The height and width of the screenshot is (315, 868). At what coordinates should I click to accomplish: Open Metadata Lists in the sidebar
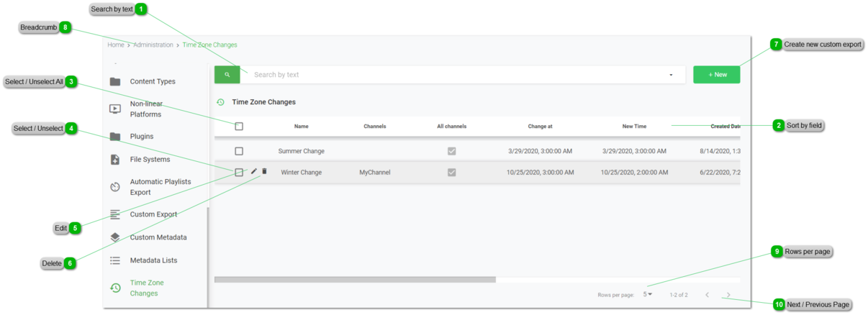[153, 260]
